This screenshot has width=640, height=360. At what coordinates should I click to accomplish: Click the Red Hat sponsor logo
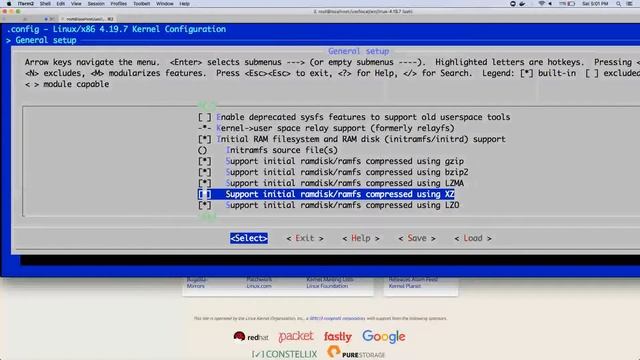[251, 337]
